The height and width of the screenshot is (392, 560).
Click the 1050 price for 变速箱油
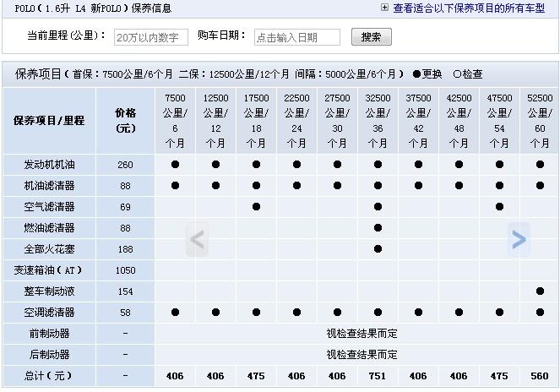click(125, 270)
